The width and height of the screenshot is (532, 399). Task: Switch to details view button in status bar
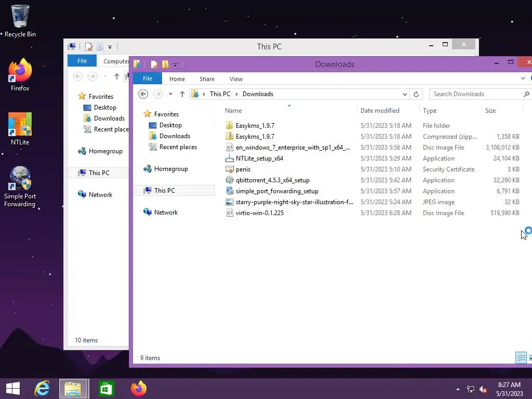(x=521, y=357)
